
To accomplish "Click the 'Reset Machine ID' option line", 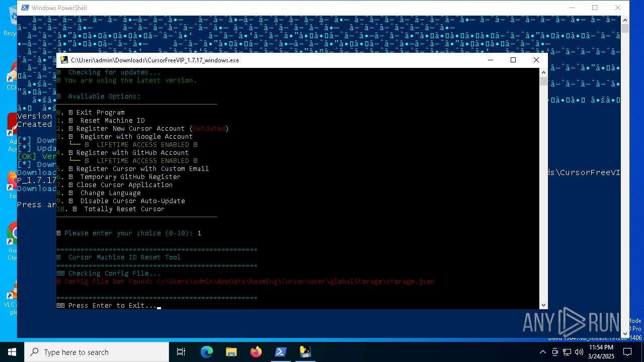I will point(101,120).
